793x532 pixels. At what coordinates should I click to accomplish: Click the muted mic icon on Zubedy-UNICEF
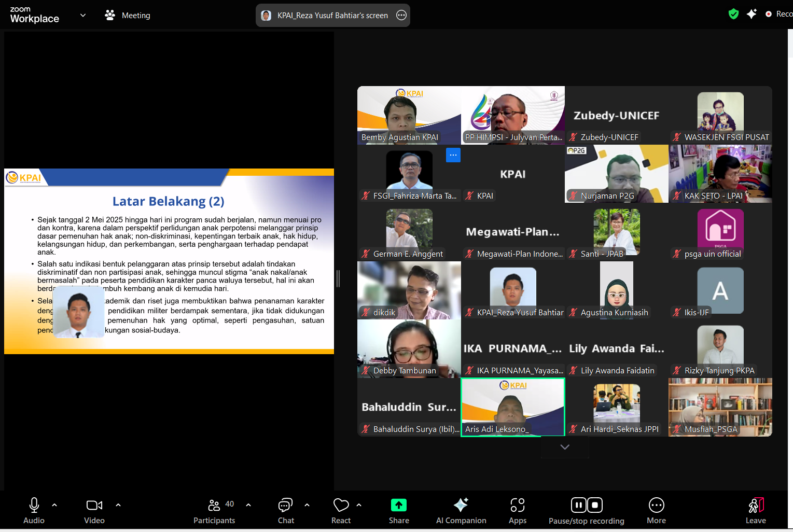coord(573,137)
